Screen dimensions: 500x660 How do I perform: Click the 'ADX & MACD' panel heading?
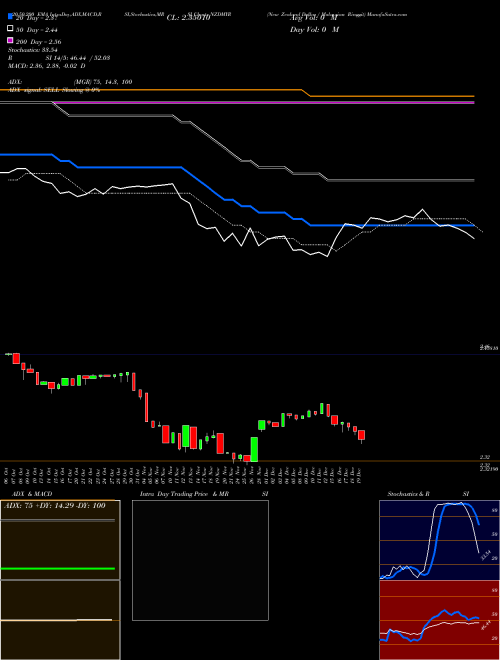32,494
